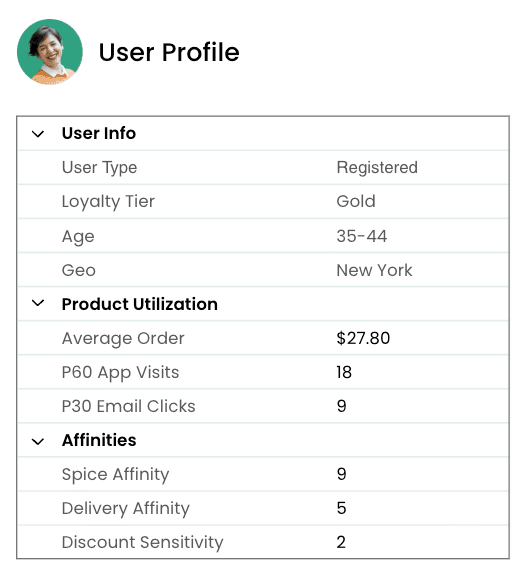Select the P30 Email Clicks row
This screenshot has width=532, height=582.
(x=263, y=406)
